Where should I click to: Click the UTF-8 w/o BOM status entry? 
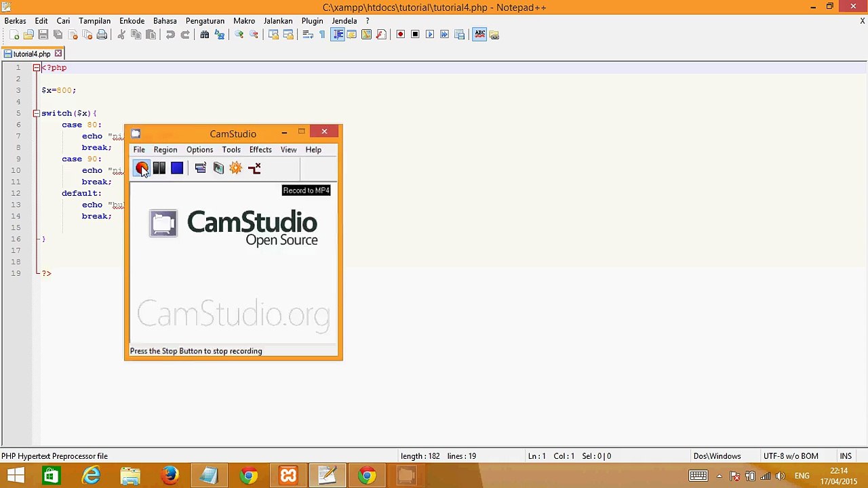791,456
